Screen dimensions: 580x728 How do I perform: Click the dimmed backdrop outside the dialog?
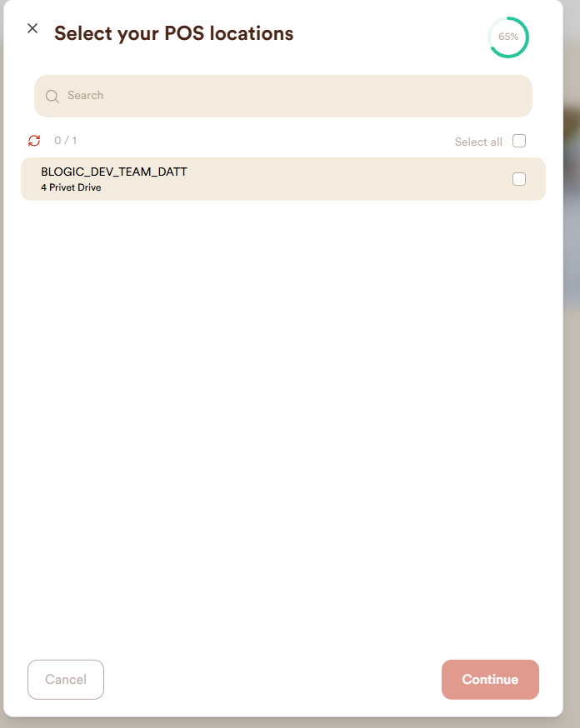coord(572,371)
